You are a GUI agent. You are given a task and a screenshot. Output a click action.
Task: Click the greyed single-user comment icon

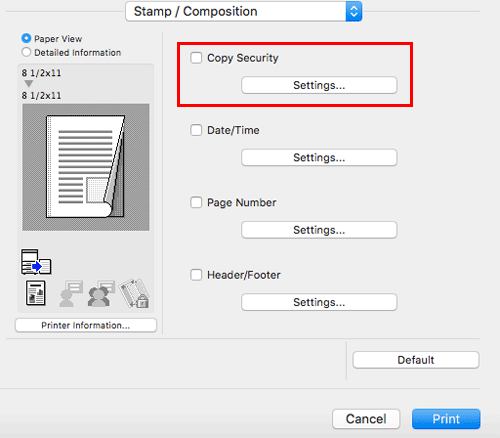coord(71,293)
